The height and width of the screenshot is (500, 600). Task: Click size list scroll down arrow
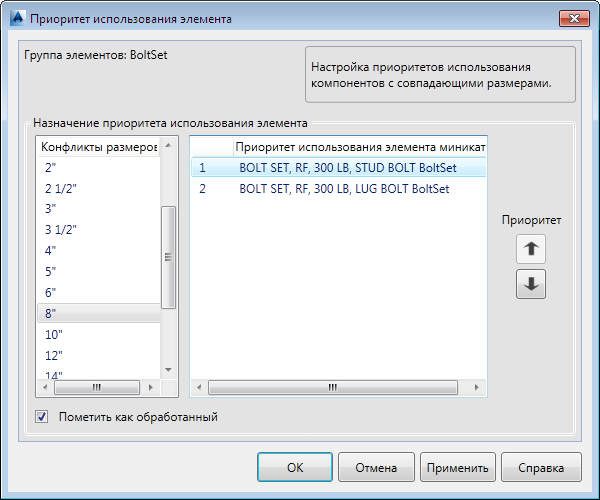(x=168, y=370)
